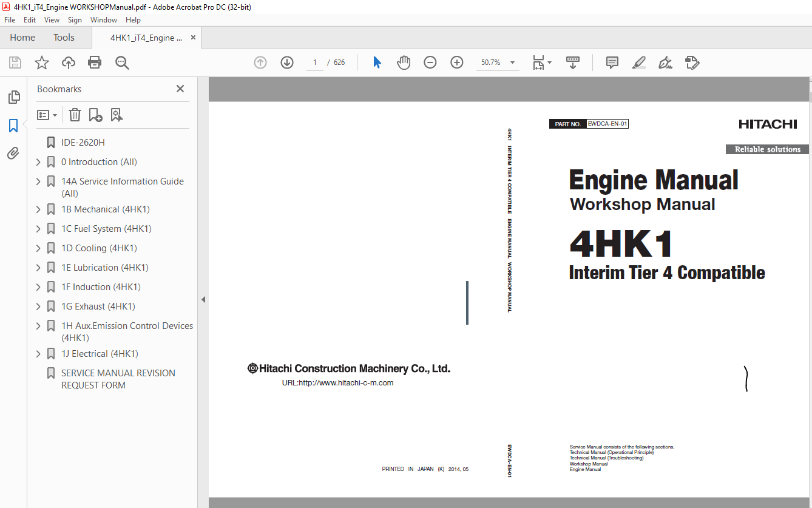Open the View menu

click(x=52, y=20)
